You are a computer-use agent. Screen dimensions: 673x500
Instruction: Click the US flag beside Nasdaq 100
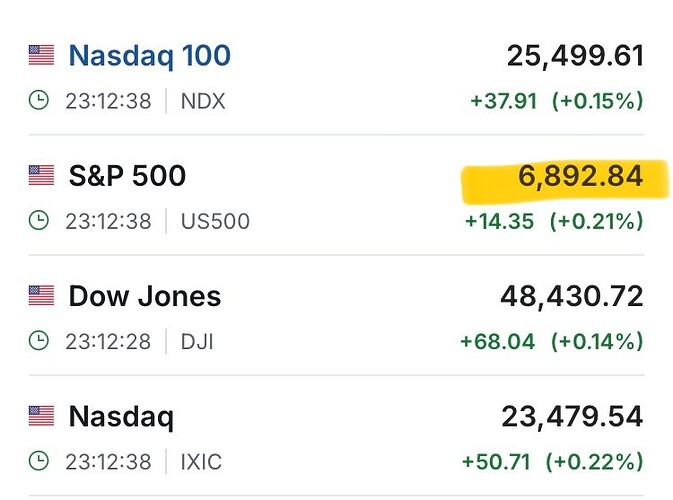click(x=41, y=55)
